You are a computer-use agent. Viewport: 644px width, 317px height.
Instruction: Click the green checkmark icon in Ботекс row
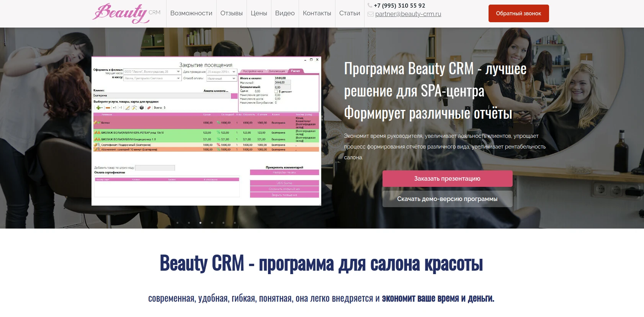click(99, 123)
